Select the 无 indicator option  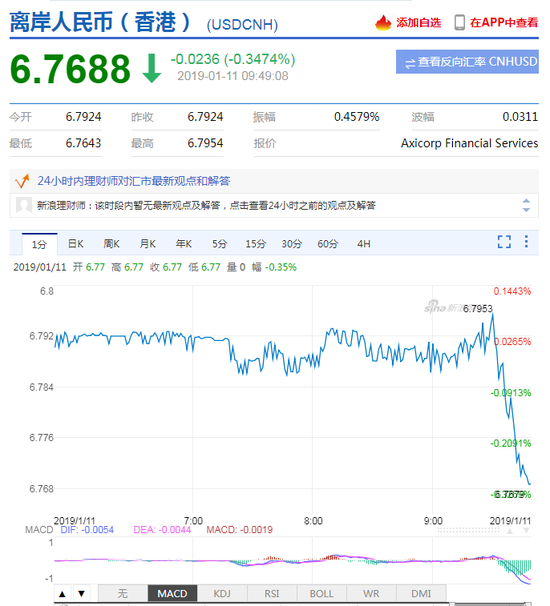[x=123, y=593]
